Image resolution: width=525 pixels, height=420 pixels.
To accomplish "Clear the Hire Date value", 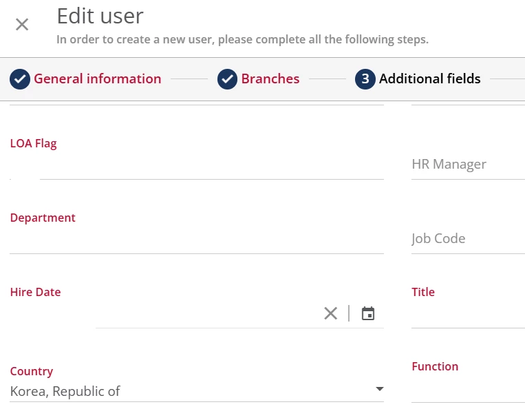I will [x=331, y=313].
